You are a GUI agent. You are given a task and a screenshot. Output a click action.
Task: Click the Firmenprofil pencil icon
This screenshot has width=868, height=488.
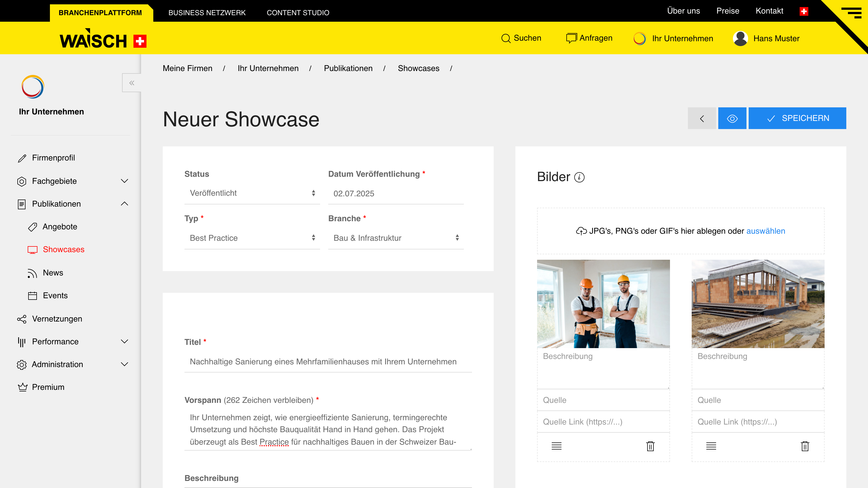tap(22, 158)
